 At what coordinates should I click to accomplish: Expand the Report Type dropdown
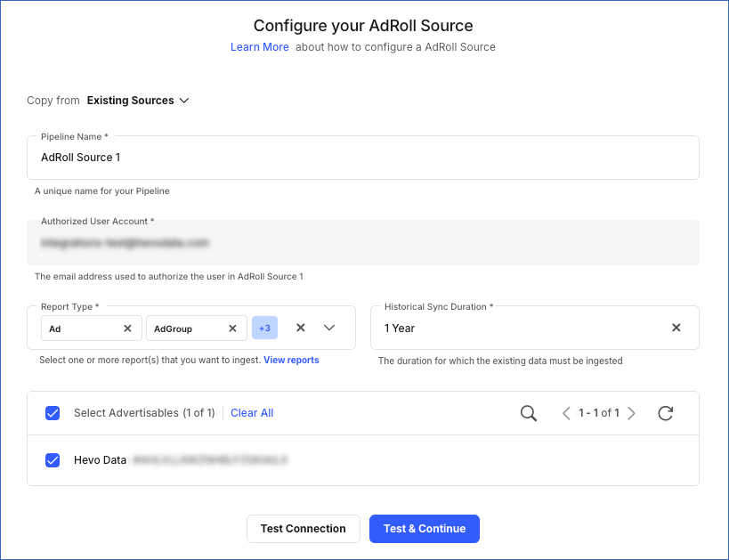tap(329, 328)
